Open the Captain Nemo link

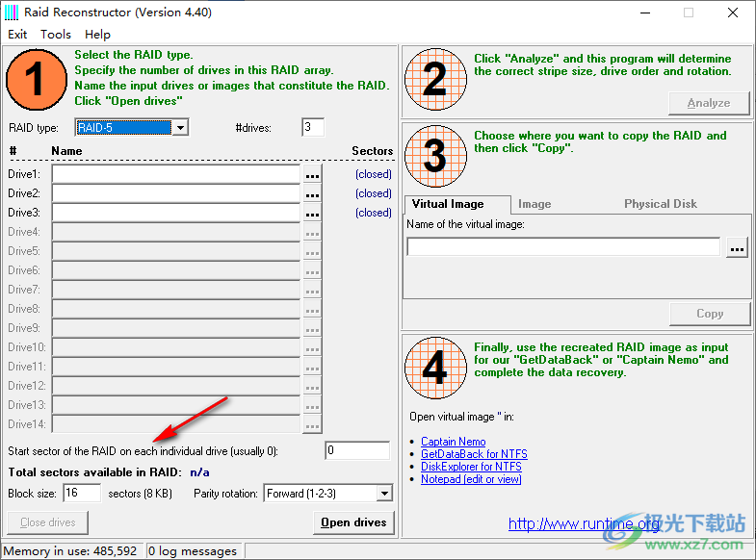(x=454, y=442)
